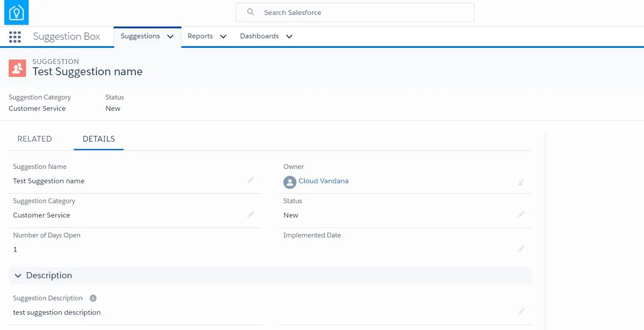The height and width of the screenshot is (330, 644).
Task: Click the Description section heading
Action: (x=49, y=275)
